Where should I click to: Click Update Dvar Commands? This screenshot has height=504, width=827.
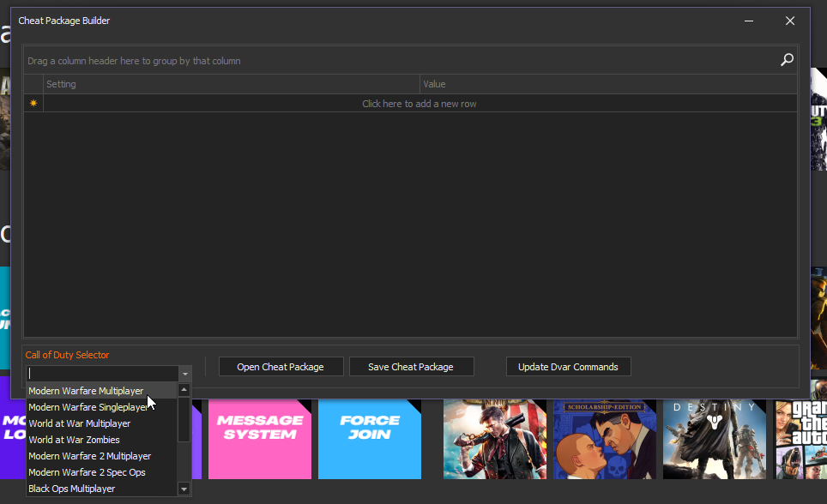pyautogui.click(x=568, y=366)
